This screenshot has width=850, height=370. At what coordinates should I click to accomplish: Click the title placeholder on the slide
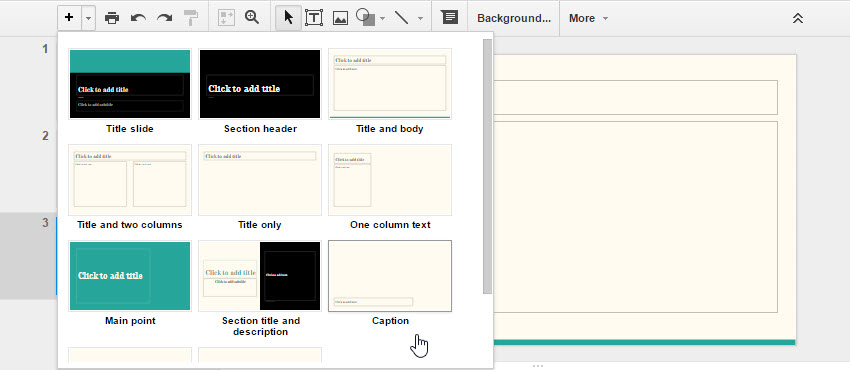pos(635,98)
